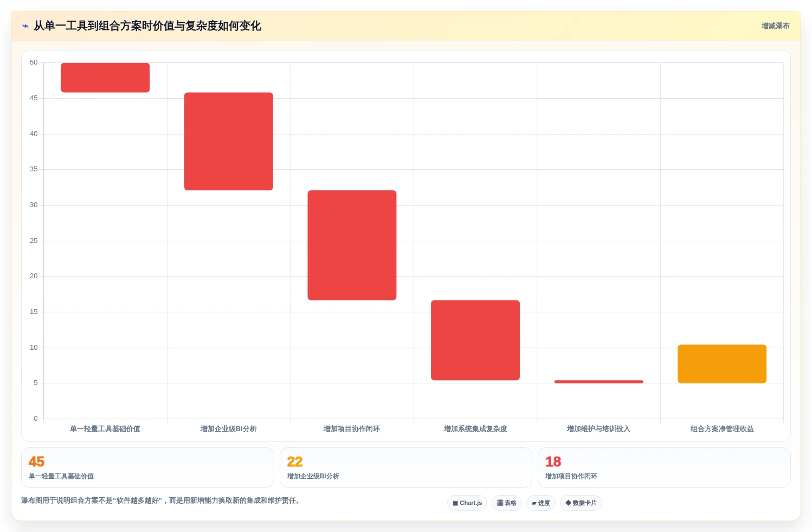This screenshot has height=532, width=812.
Task: Click the orange bar for 组合方案净管理收益
Action: [x=722, y=364]
